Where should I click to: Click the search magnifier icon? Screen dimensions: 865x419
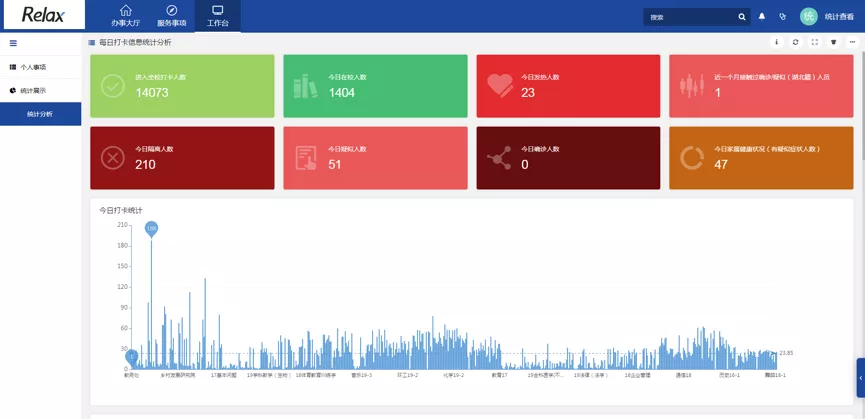(741, 17)
